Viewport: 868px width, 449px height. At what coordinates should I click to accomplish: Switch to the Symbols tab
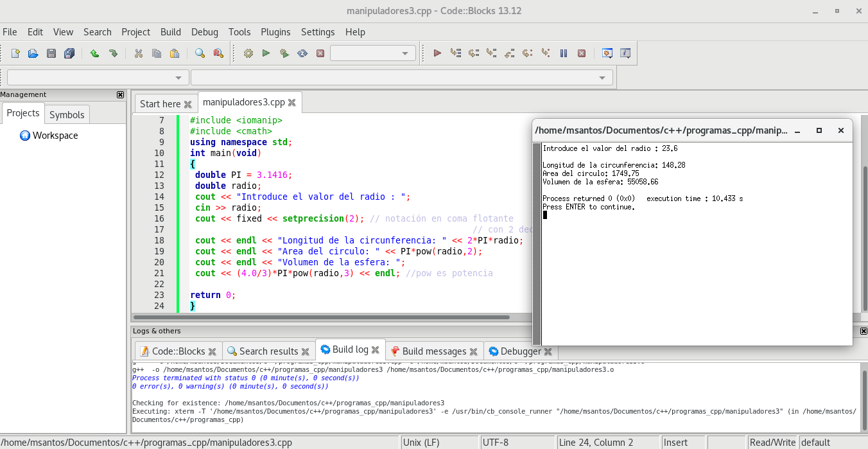coord(67,114)
